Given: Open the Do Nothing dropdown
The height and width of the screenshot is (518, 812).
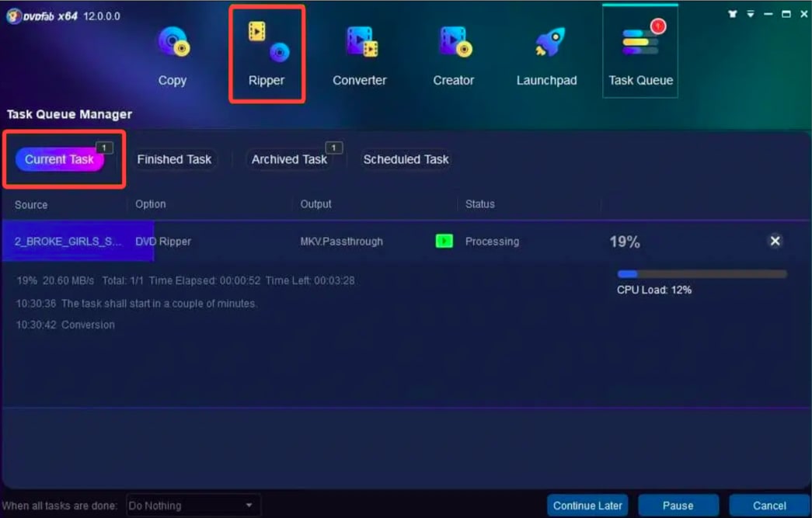Looking at the screenshot, I should pos(192,505).
